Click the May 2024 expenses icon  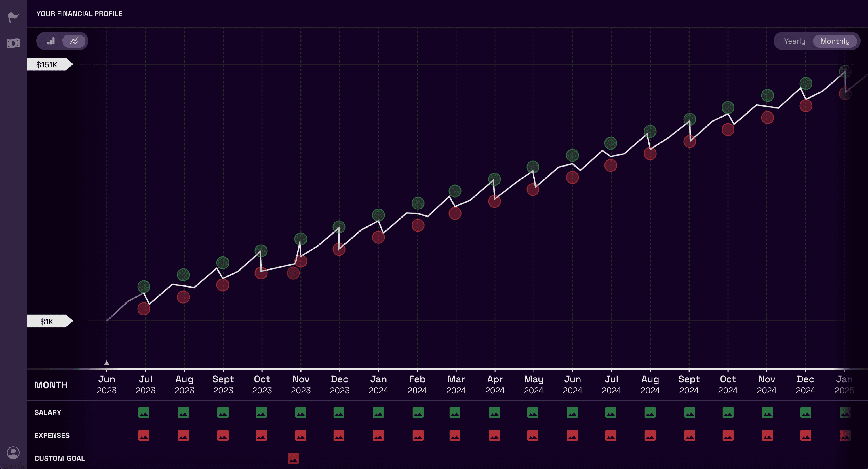coord(533,435)
